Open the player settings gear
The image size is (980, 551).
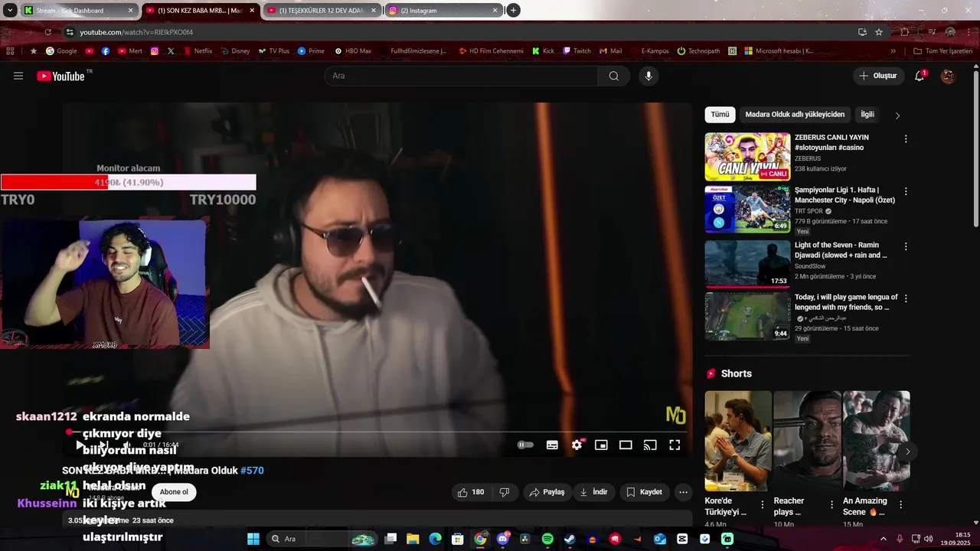coord(577,445)
